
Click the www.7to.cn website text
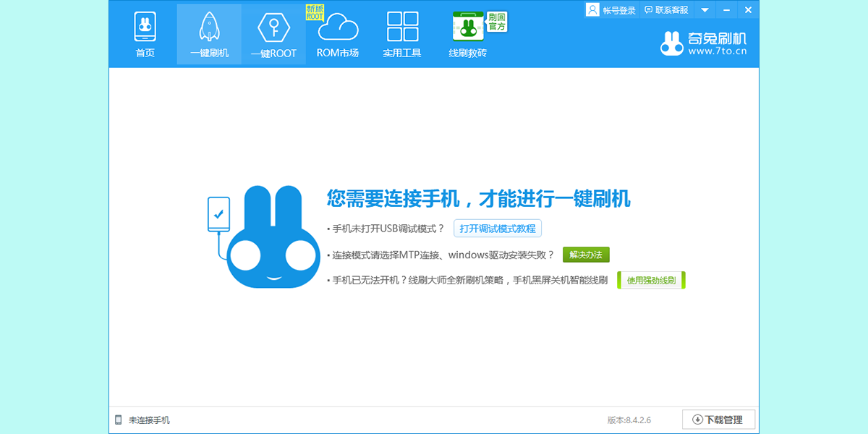[717, 51]
